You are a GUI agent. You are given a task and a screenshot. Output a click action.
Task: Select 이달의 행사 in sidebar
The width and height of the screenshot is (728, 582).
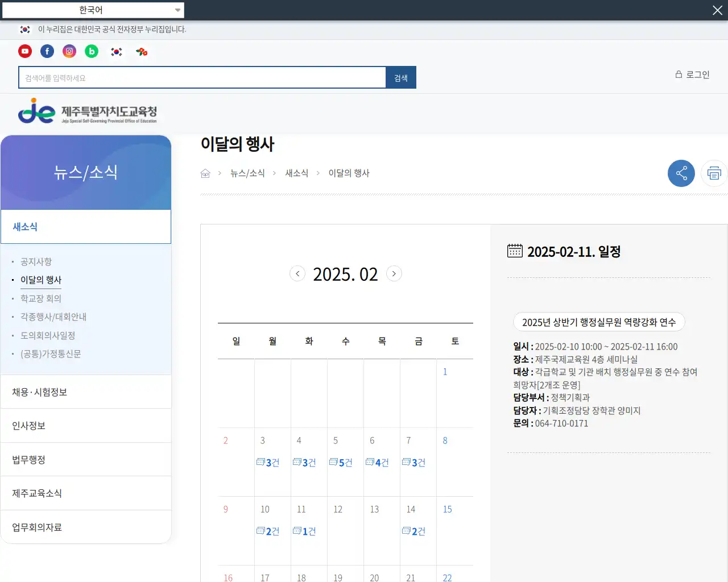41,280
